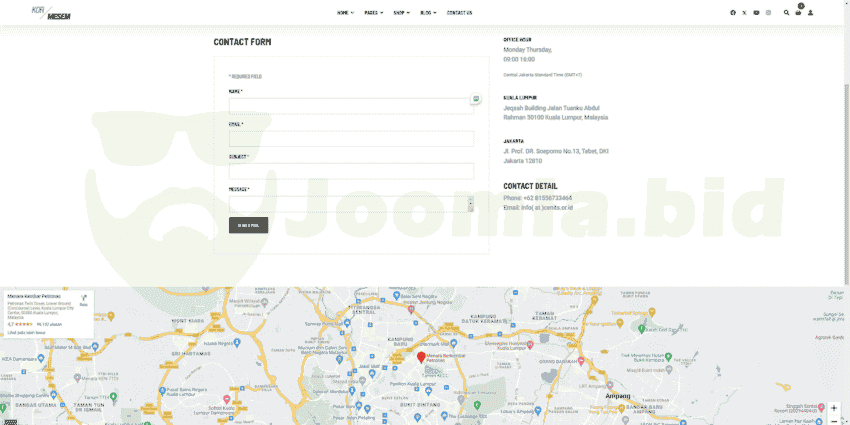The width and height of the screenshot is (850, 425).
Task: Click the Facebook icon in header
Action: click(x=733, y=13)
